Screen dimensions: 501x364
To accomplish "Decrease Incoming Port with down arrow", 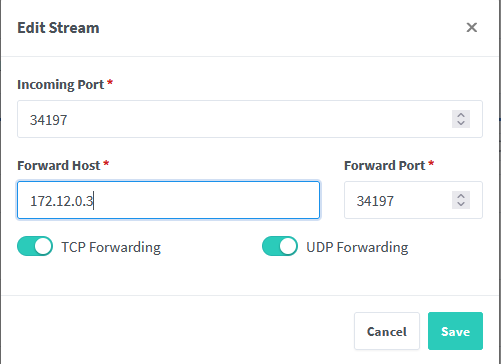I will point(461,123).
